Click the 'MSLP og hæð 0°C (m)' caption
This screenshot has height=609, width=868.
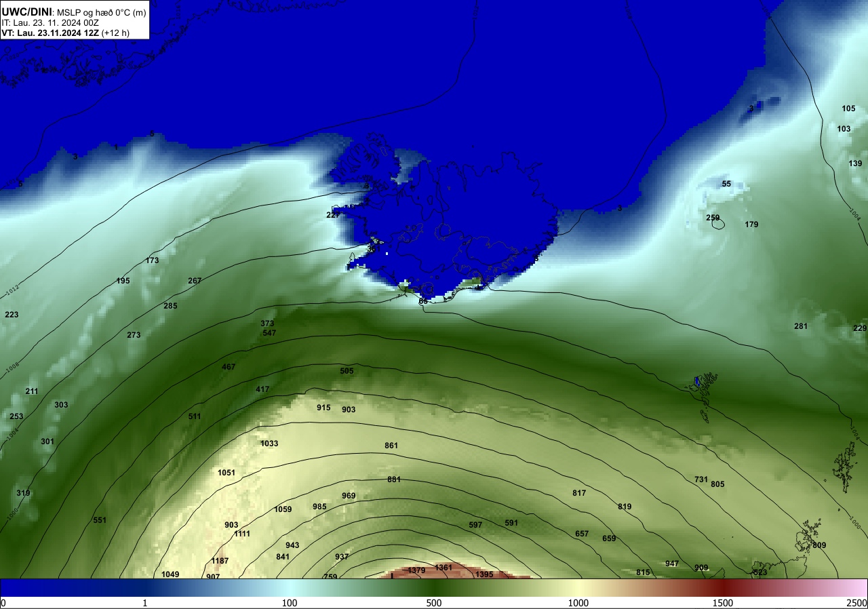coord(100,12)
